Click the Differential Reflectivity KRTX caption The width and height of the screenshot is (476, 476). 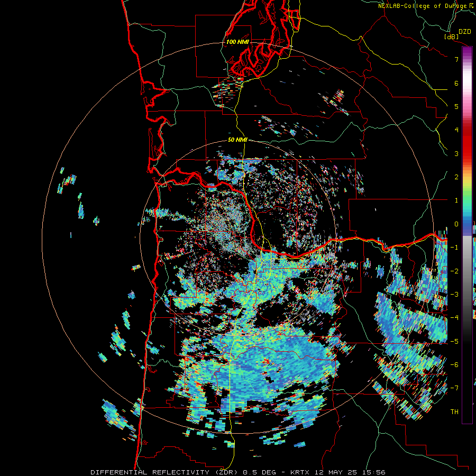238,472
